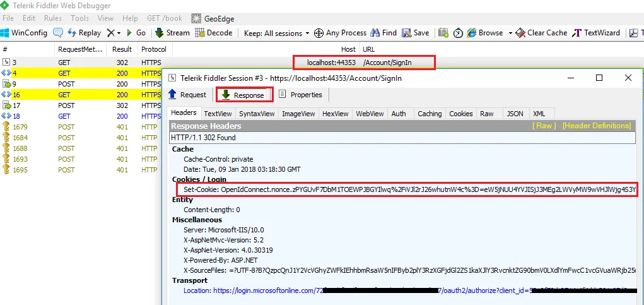The width and height of the screenshot is (644, 305).
Task: Click the Browse Internet Explorer button
Action: point(484,33)
